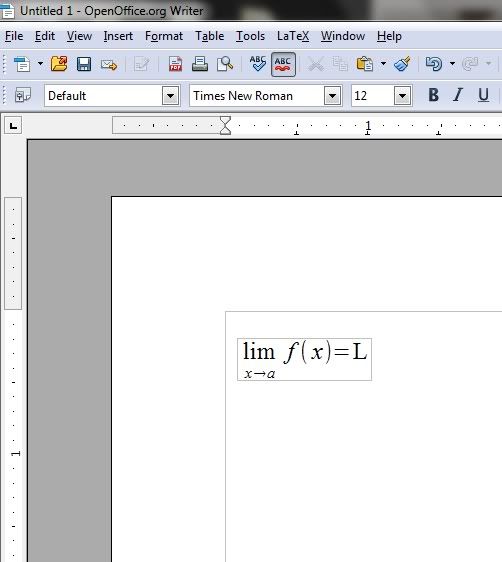This screenshot has width=502, height=562.
Task: Expand the font name dropdown arrow
Action: point(333,96)
